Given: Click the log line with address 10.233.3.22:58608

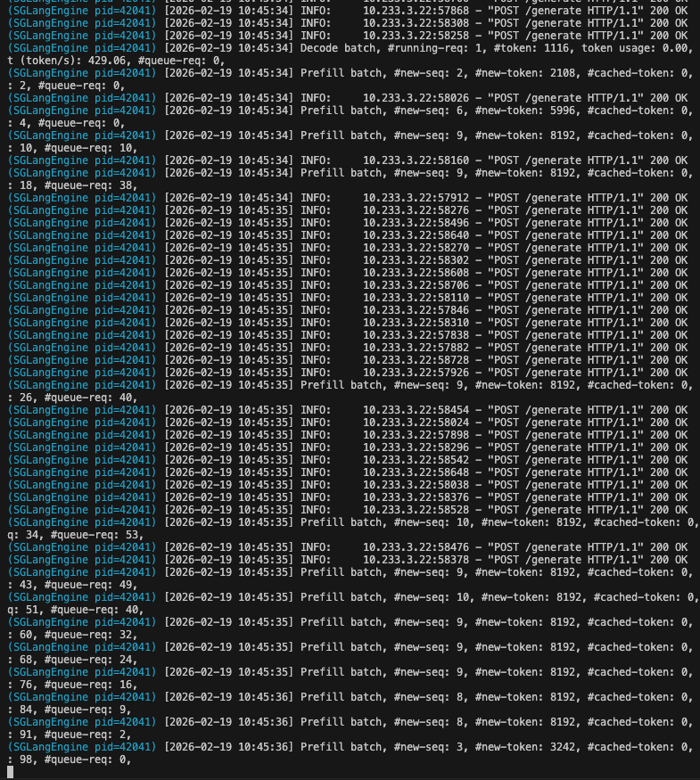Looking at the screenshot, I should click(x=348, y=273).
